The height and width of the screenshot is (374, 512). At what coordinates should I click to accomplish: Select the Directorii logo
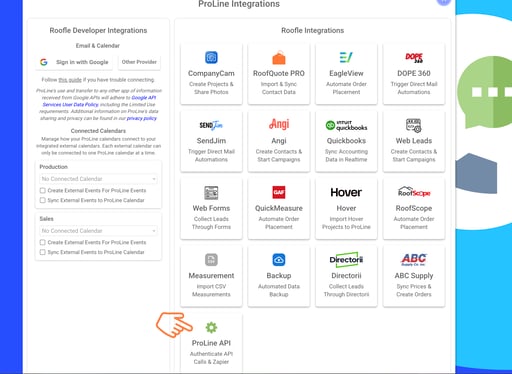point(346,260)
